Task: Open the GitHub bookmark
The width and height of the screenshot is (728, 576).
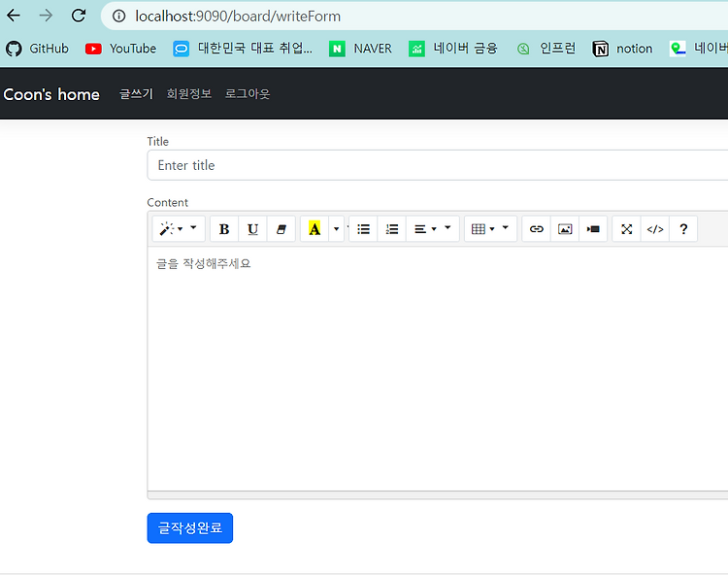Action: [37, 49]
